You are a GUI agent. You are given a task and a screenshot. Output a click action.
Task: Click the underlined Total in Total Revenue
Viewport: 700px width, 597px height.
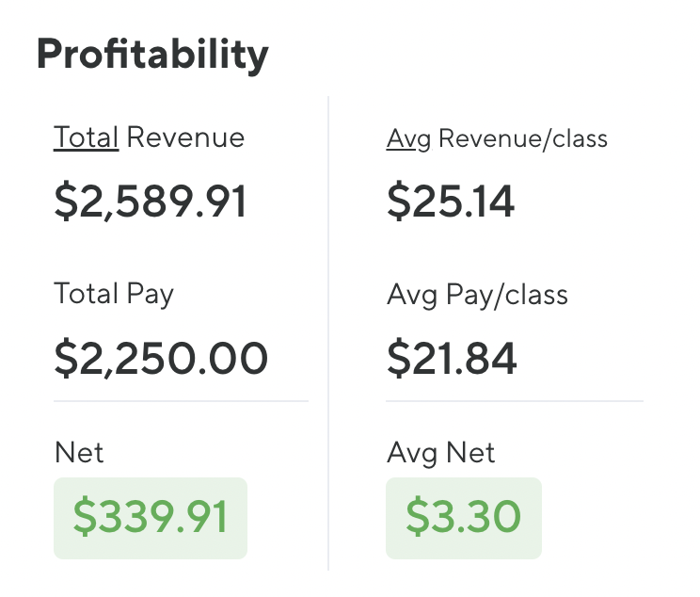(86, 137)
